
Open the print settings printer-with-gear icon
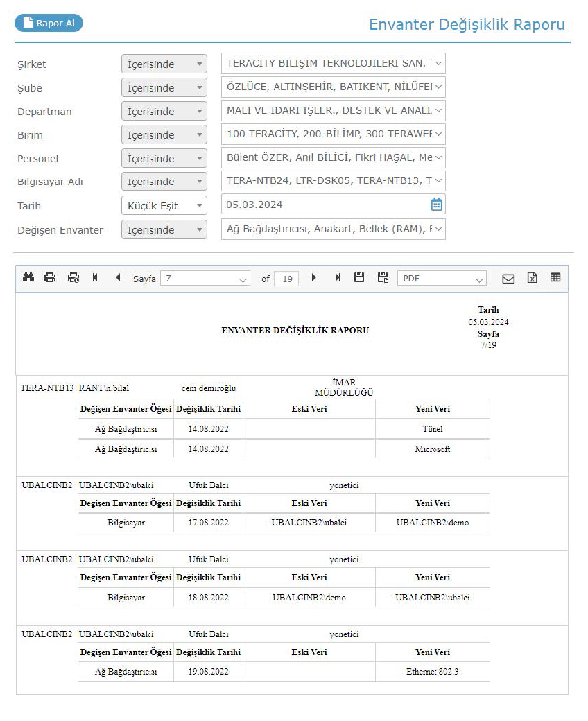[x=73, y=277]
